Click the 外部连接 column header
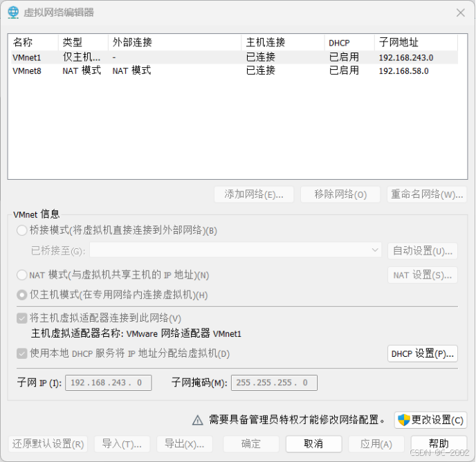This screenshot has height=462, width=476. 175,42
